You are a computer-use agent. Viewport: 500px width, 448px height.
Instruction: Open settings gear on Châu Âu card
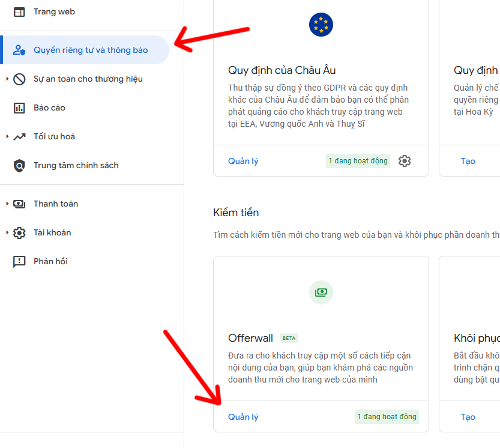pyautogui.click(x=405, y=161)
